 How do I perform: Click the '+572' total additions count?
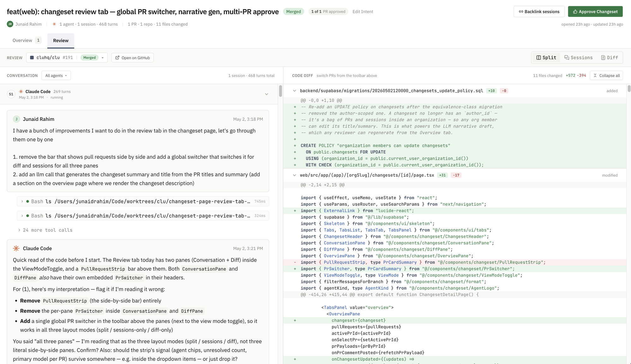tap(570, 75)
